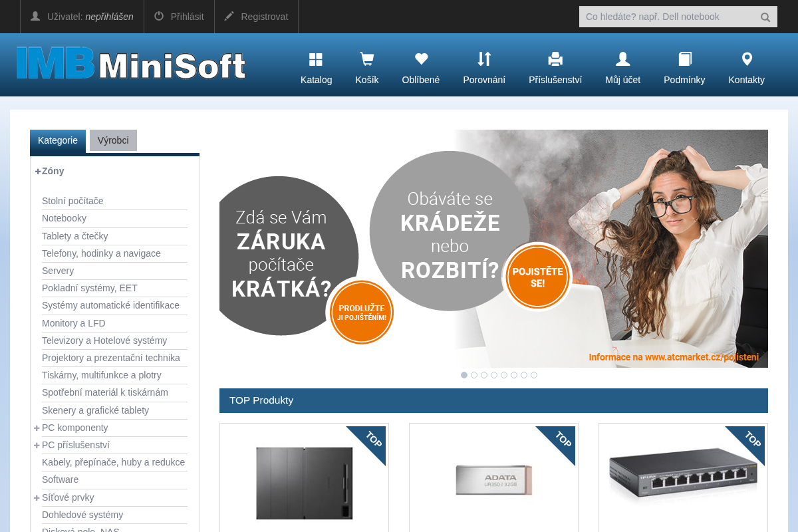The image size is (798, 532).
Task: Click the 'Pojistěte se!' orange button
Action: (x=537, y=277)
